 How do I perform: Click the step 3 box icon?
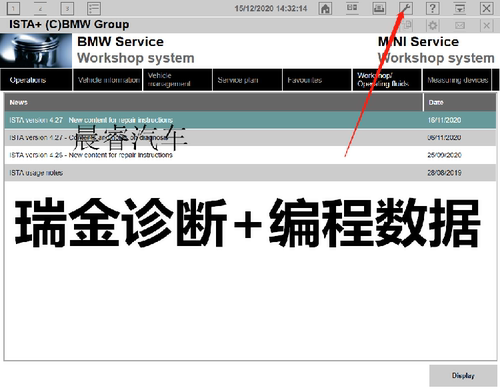(67, 8)
